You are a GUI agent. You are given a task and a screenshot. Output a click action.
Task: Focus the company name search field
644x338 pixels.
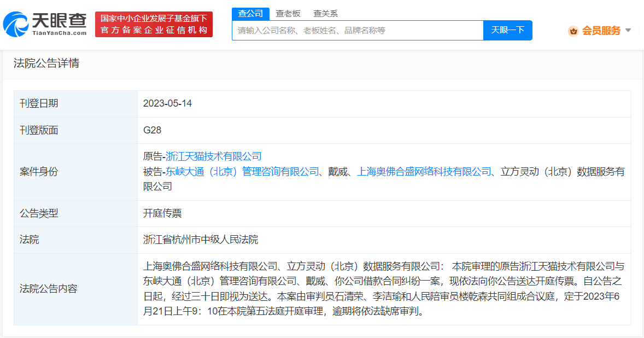click(x=358, y=31)
